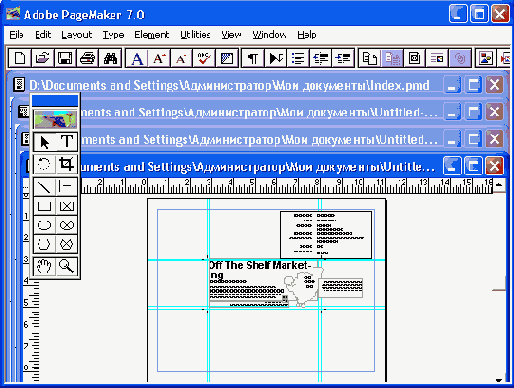Click the Indents/Tabs arrow icon

[276, 58]
